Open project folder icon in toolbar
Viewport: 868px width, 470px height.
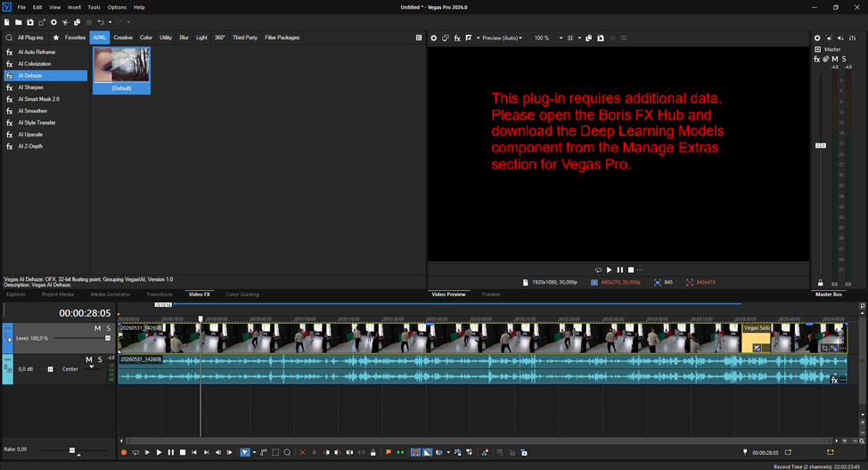(x=18, y=22)
